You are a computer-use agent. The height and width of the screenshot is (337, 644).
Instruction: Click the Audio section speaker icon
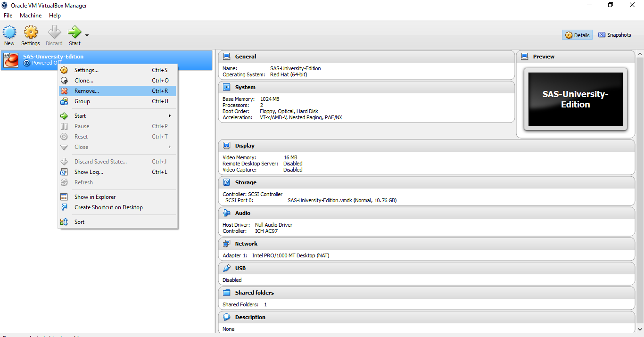[227, 213]
